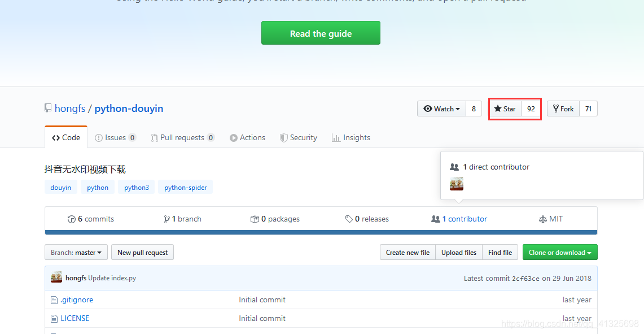The width and height of the screenshot is (644, 334).
Task: Open the Update index.py commit message
Action: click(x=112, y=278)
